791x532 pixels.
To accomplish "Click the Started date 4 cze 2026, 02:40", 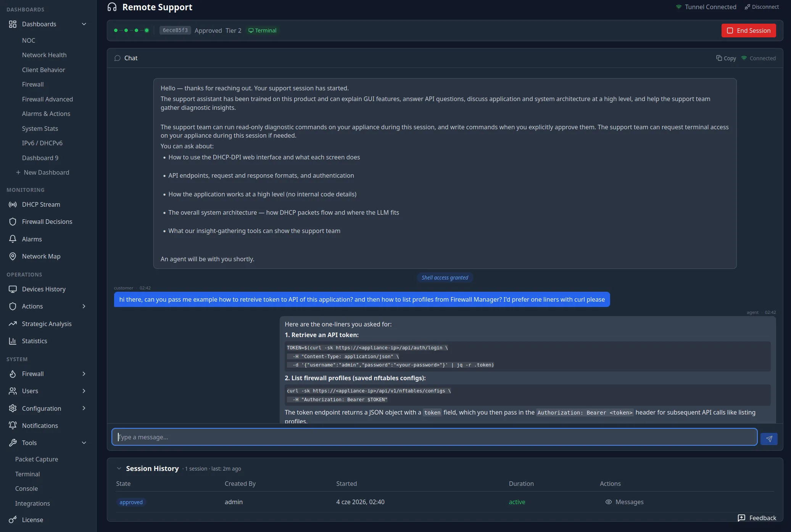I will coord(360,502).
